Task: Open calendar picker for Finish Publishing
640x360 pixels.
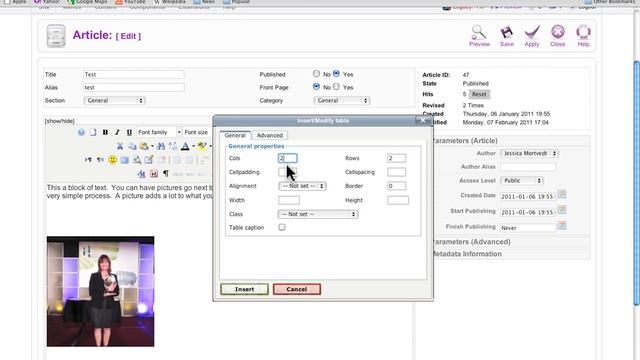Action: [x=562, y=226]
